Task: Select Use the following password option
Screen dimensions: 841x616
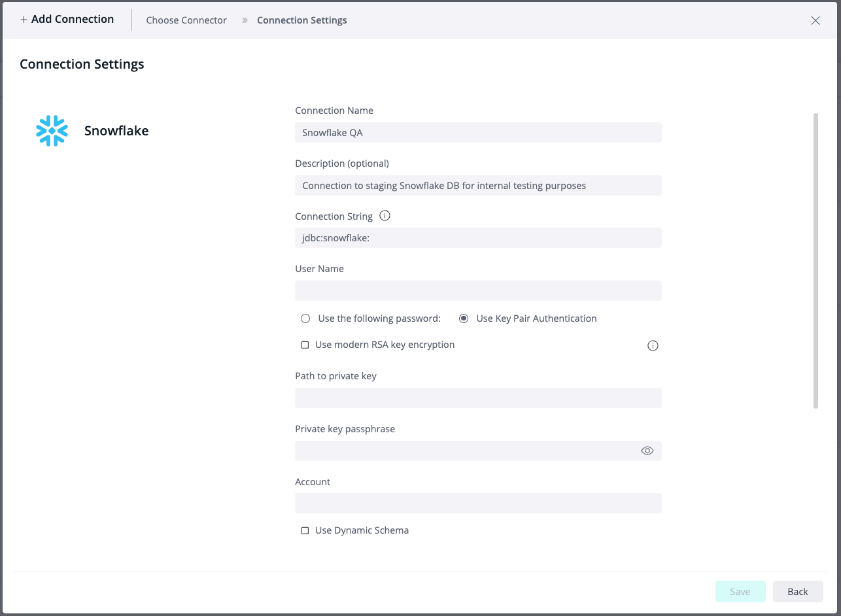Action: coord(305,318)
